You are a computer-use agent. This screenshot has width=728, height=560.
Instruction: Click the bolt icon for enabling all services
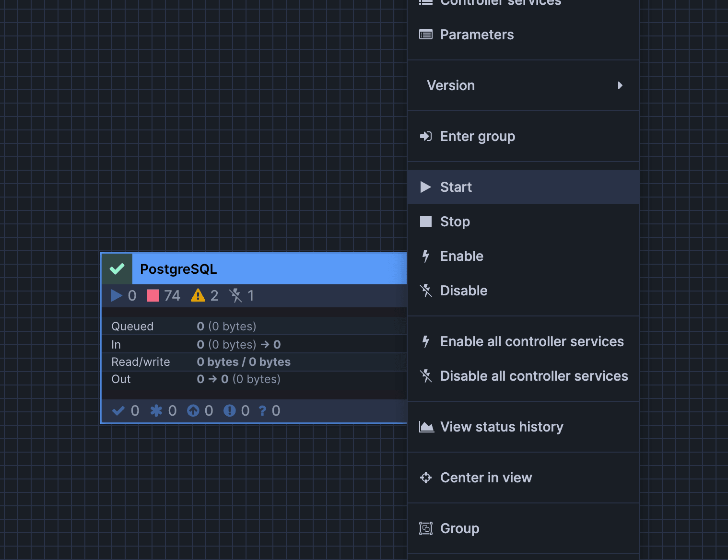[x=425, y=341]
